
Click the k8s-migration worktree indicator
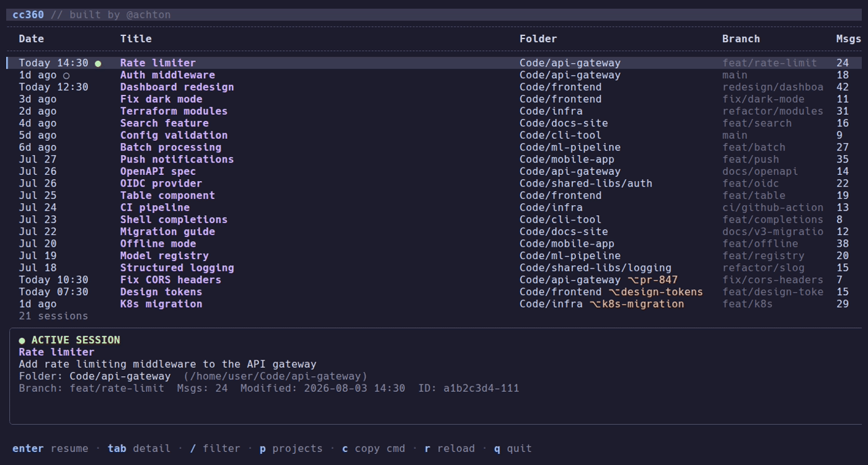[x=637, y=304]
